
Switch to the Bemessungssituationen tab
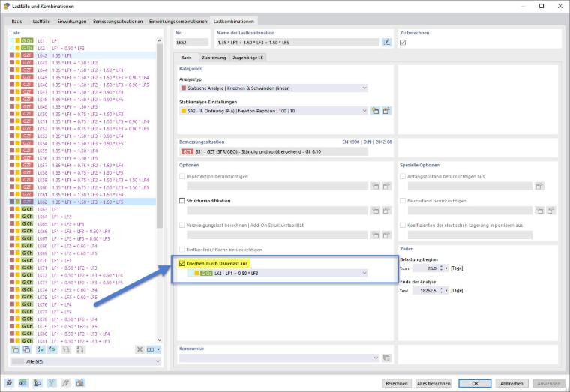click(x=118, y=22)
